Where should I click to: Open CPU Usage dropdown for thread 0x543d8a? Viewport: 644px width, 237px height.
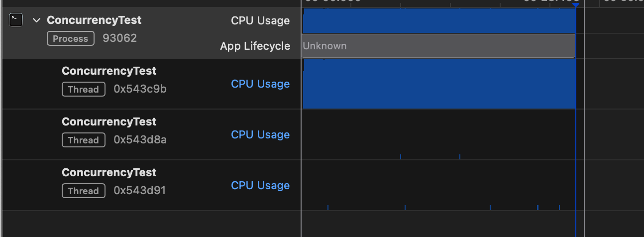(260, 134)
